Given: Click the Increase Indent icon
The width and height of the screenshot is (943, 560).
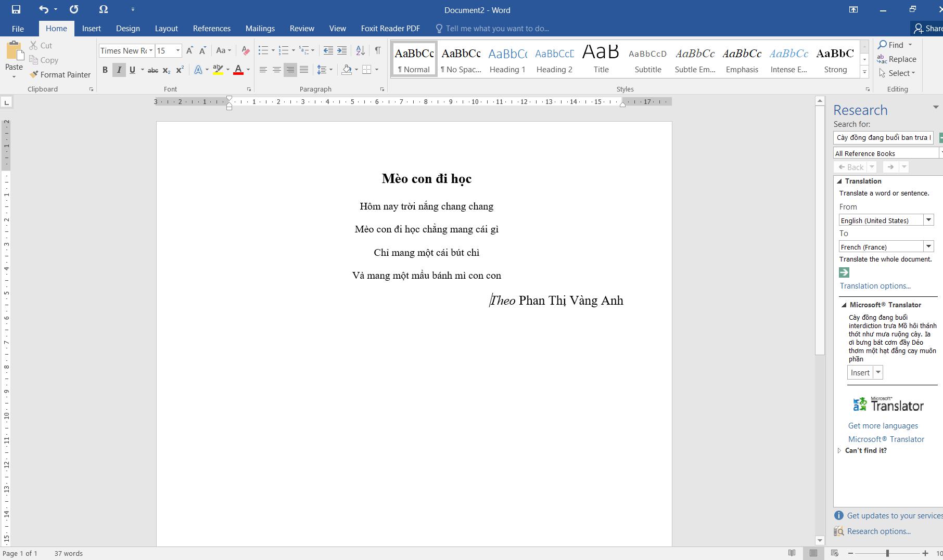Looking at the screenshot, I should (x=342, y=50).
